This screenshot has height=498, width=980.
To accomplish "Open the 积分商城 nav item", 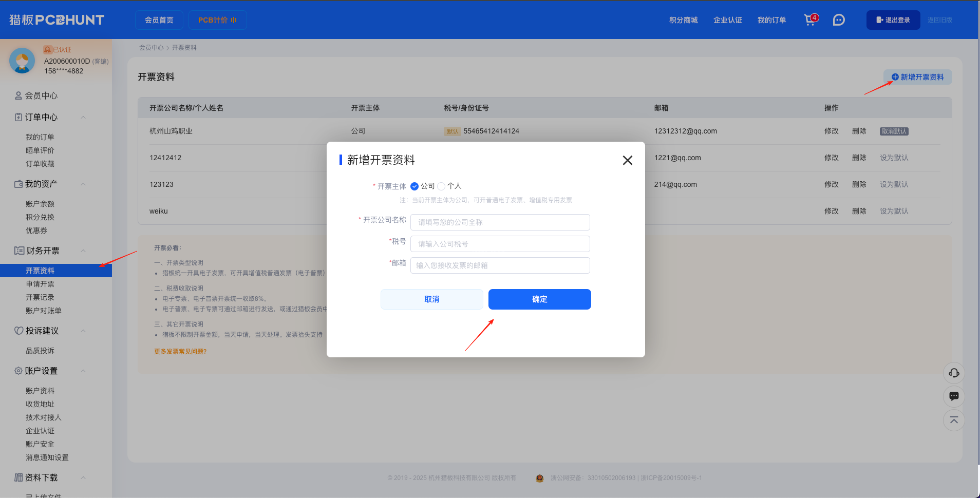I will 683,20.
